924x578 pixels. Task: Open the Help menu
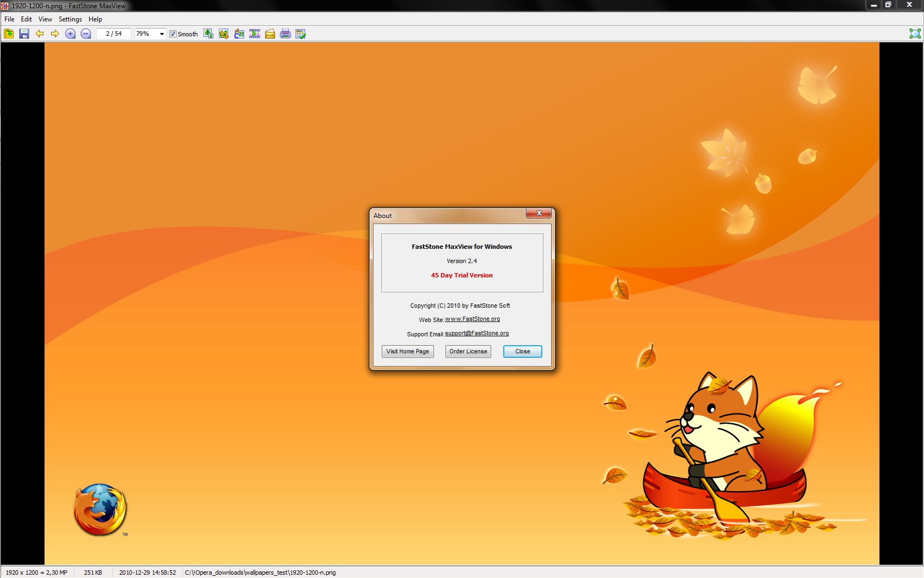pos(96,19)
